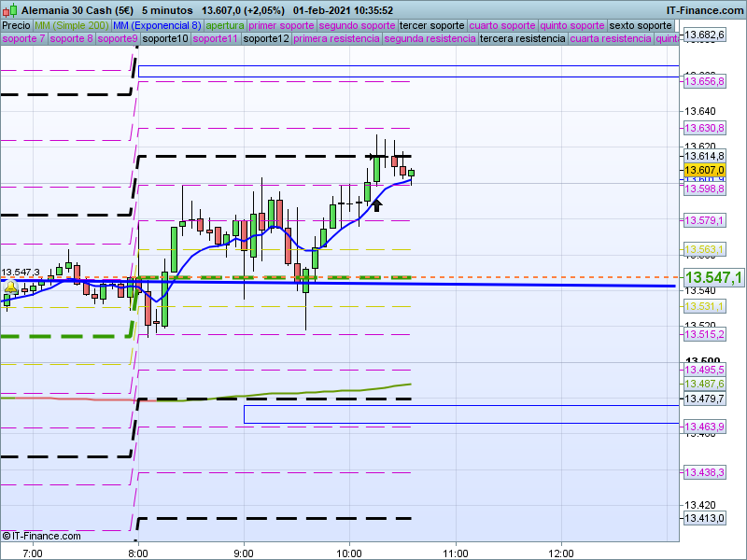Click the black up arrow signal marker

pos(376,205)
